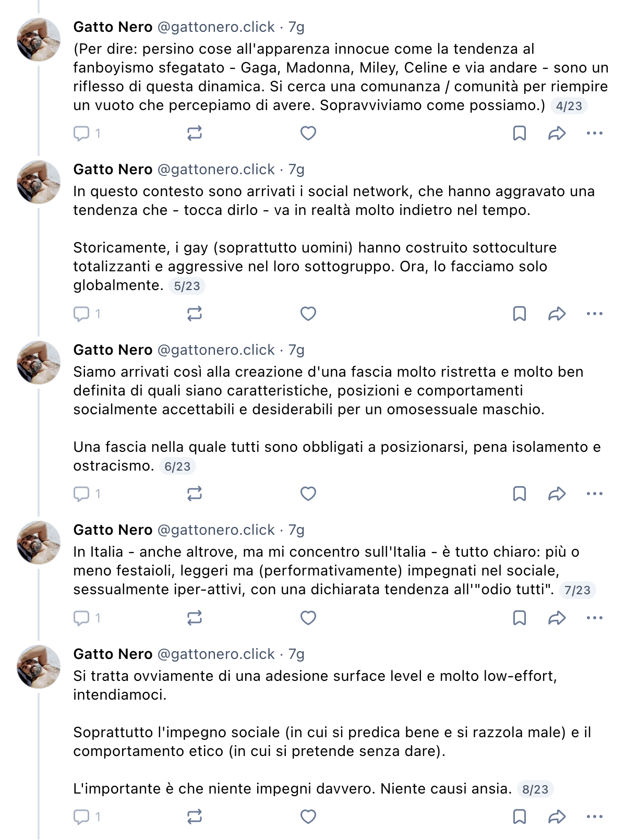Open the 7g timestamp on the 8/23 post
The height and width of the screenshot is (840, 626).
pos(296,654)
